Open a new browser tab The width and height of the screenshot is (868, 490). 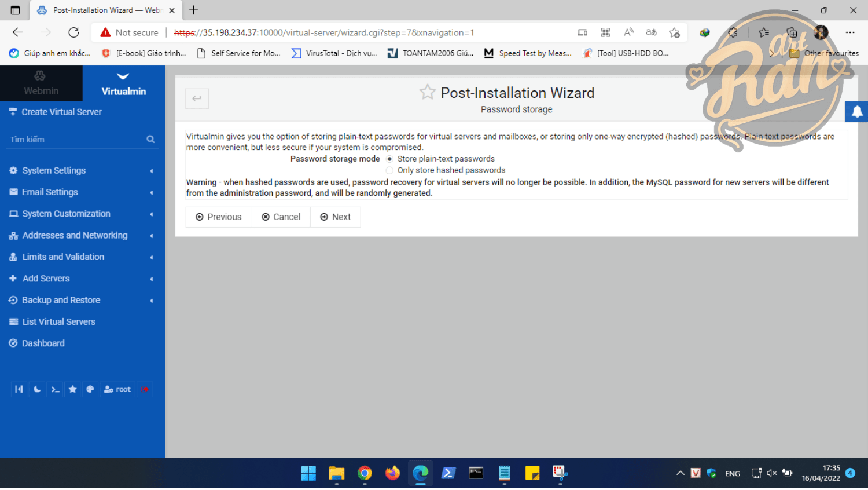tap(193, 10)
